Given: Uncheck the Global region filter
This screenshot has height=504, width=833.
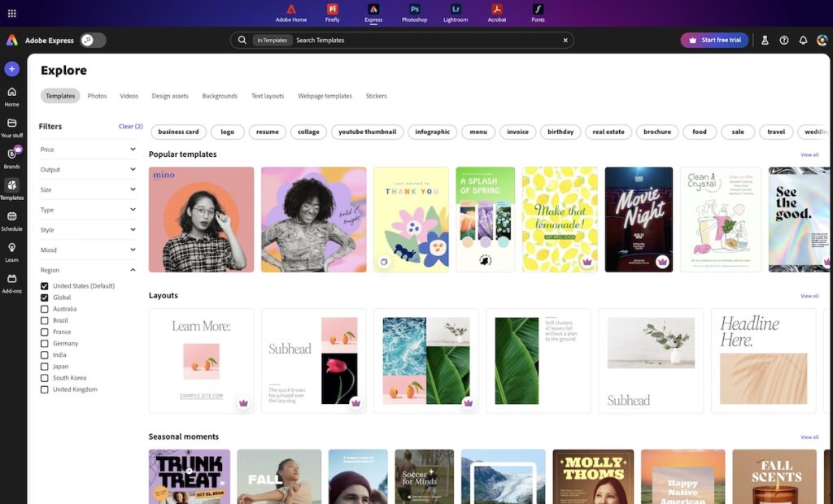Looking at the screenshot, I should 44,298.
